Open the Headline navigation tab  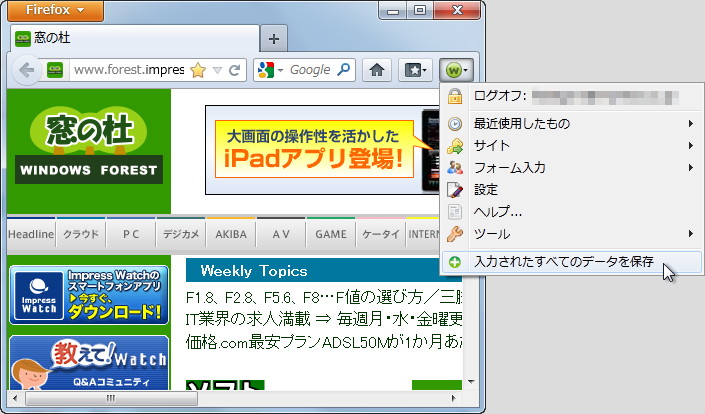[31, 234]
